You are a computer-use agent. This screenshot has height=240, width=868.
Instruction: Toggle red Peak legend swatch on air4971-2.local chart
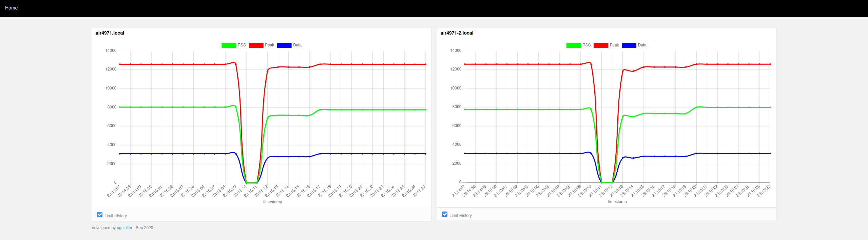coord(601,45)
